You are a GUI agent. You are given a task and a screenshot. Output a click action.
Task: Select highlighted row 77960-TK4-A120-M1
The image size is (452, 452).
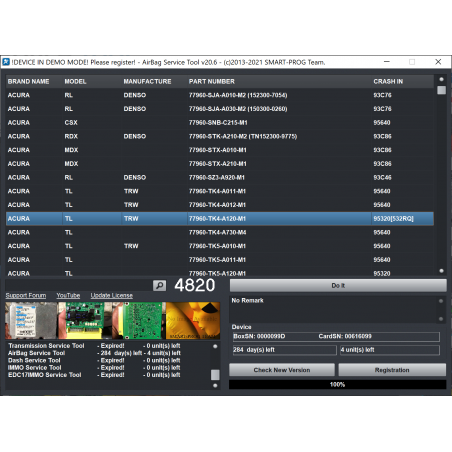(220, 219)
